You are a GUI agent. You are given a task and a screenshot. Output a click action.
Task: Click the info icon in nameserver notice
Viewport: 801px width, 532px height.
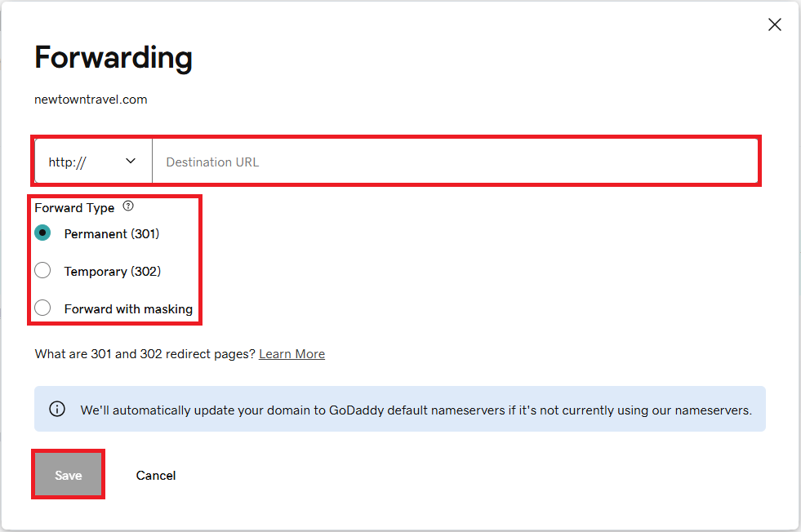57,410
